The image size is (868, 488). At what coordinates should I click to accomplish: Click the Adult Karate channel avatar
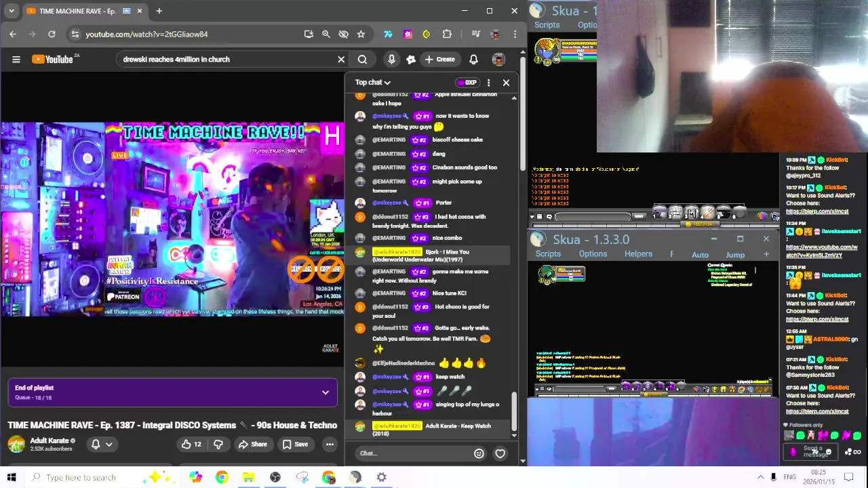pos(16,445)
